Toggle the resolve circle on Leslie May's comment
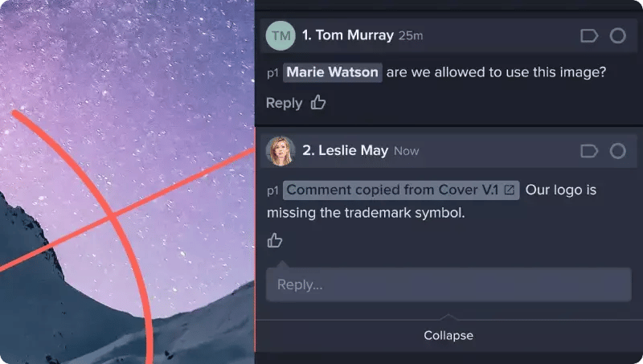643x364 pixels. tap(617, 151)
